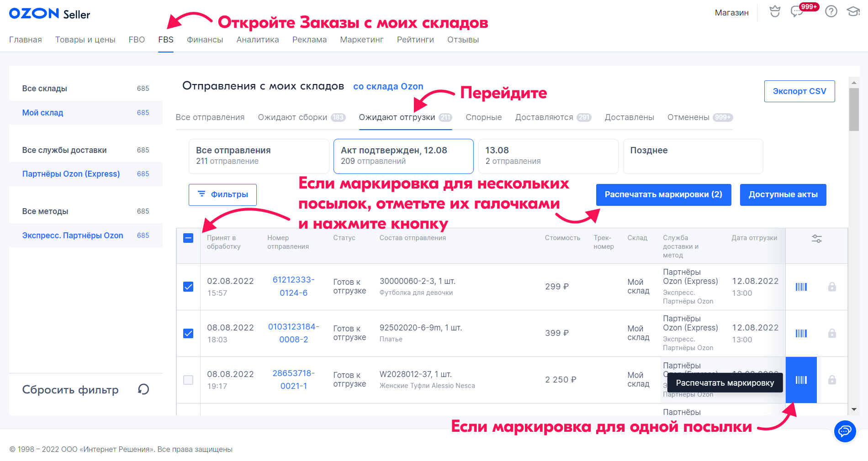Open Рейтинги menu
This screenshot has height=461, width=868.
pos(415,40)
